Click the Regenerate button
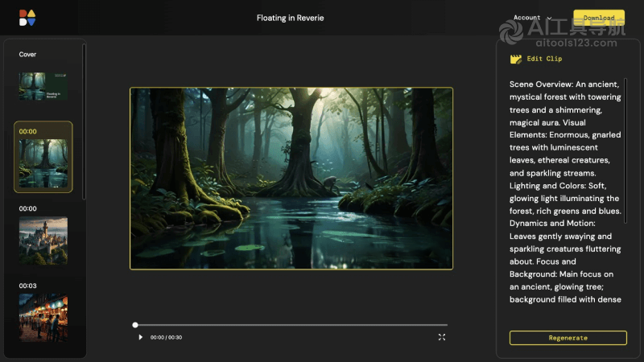The height and width of the screenshot is (362, 644). pos(568,338)
